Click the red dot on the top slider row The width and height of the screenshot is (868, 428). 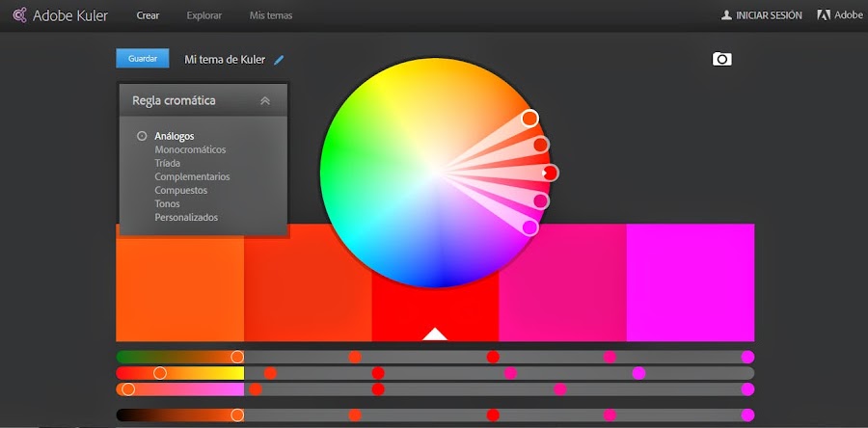point(493,357)
